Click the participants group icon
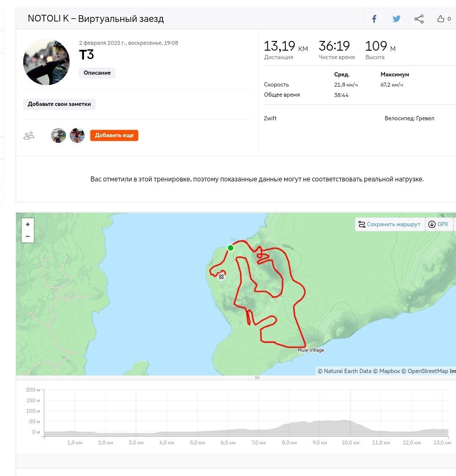 [29, 135]
